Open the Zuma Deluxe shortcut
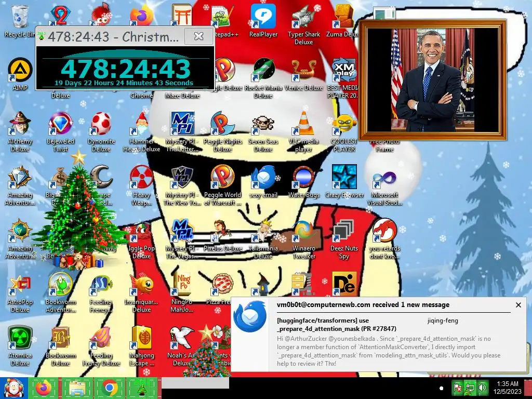 pos(343,21)
